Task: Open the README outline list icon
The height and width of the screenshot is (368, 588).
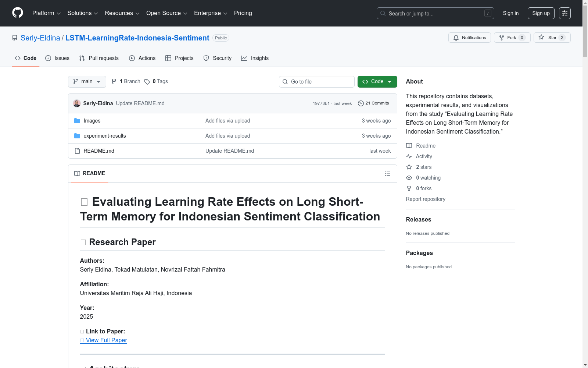Action: [388, 174]
